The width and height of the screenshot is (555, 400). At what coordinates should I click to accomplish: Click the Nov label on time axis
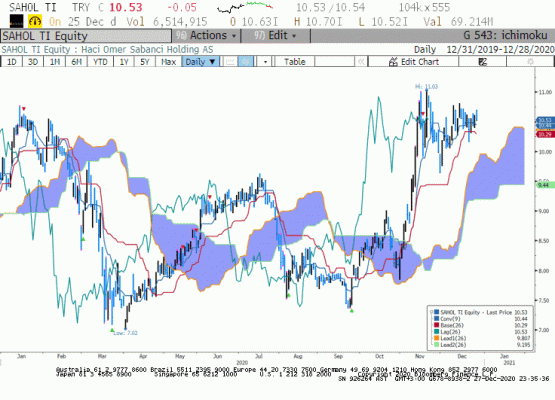[x=420, y=356]
